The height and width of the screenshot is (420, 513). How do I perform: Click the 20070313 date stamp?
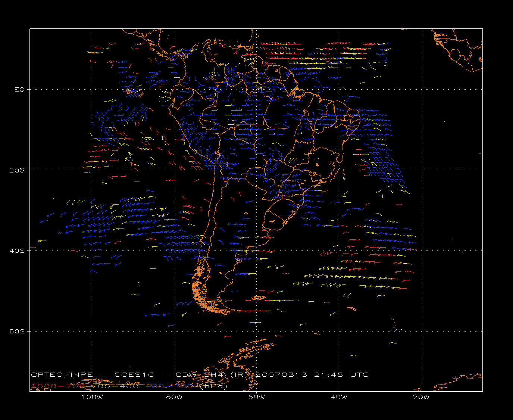[x=282, y=374]
